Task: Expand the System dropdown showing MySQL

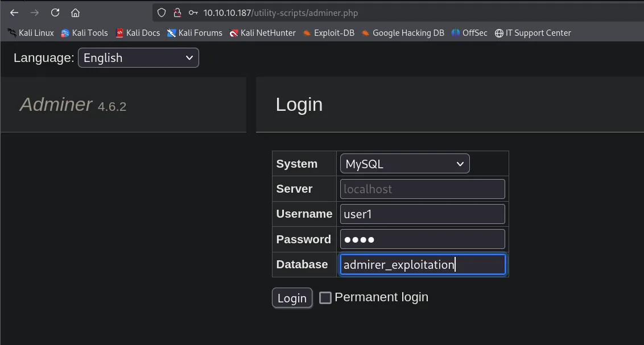Action: click(x=404, y=164)
